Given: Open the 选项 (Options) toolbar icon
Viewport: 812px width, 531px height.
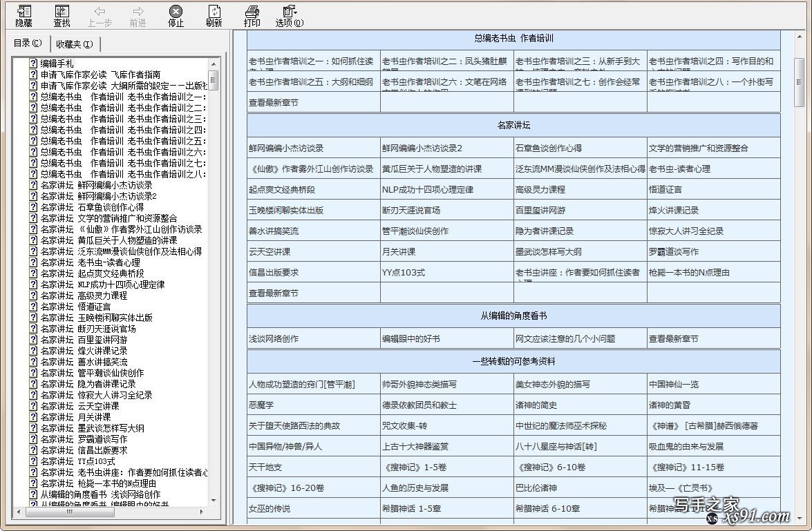Looking at the screenshot, I should [290, 11].
